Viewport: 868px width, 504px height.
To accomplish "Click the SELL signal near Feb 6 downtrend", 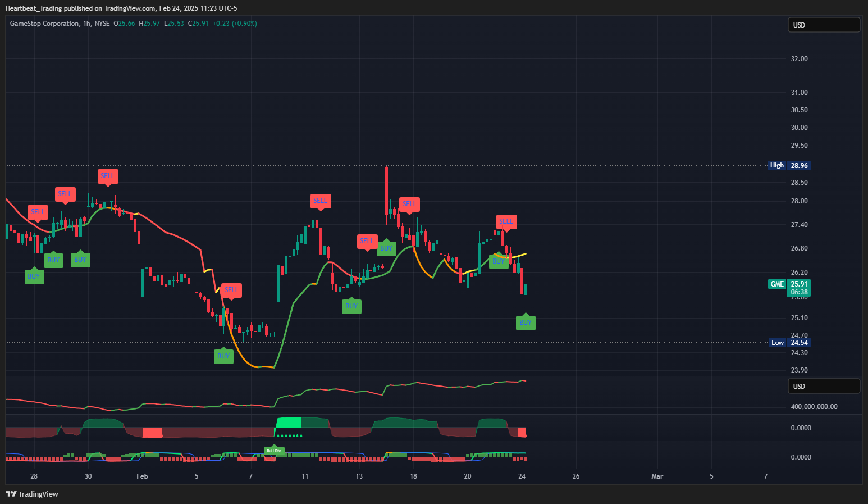I will click(x=231, y=290).
